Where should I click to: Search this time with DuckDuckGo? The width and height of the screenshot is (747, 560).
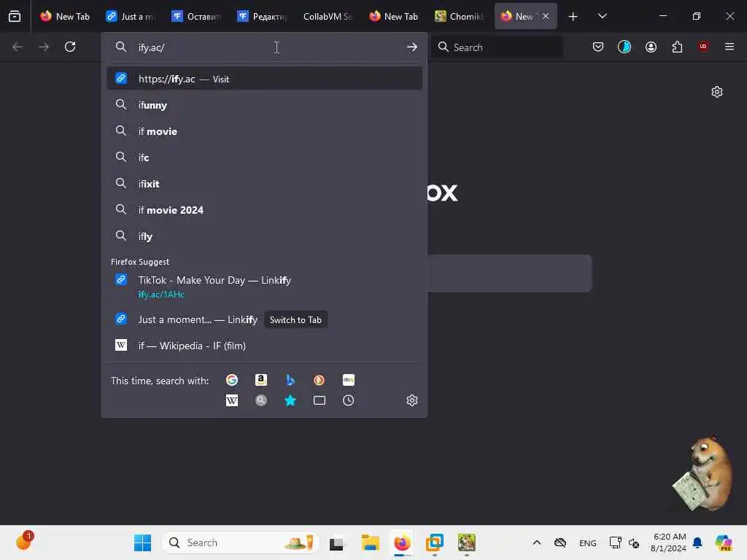(x=320, y=380)
